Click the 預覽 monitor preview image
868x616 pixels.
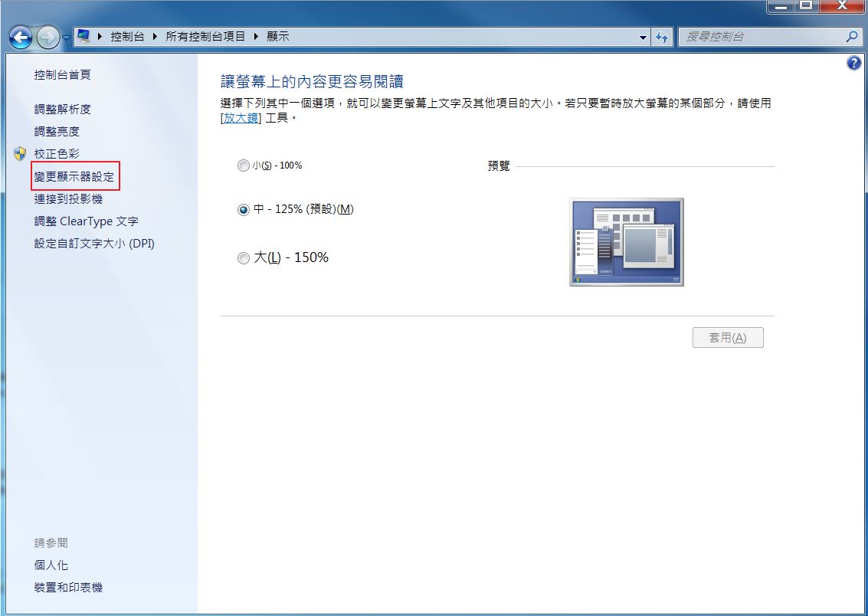click(626, 241)
